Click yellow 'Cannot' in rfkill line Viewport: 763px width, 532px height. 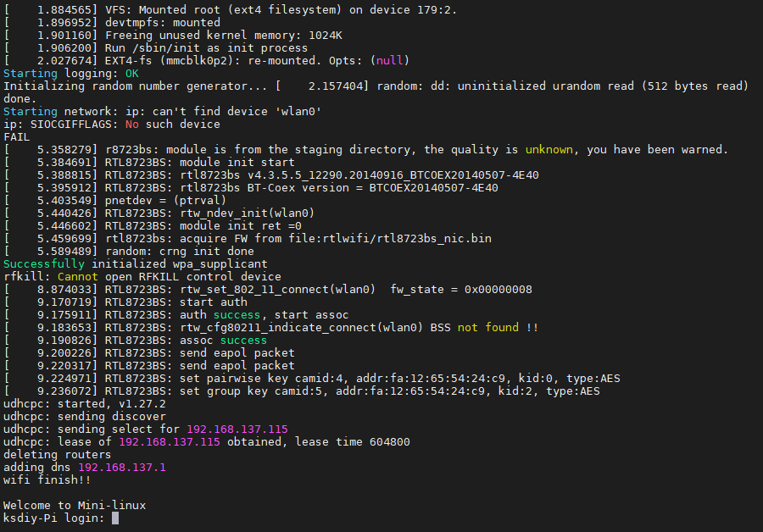(78, 277)
